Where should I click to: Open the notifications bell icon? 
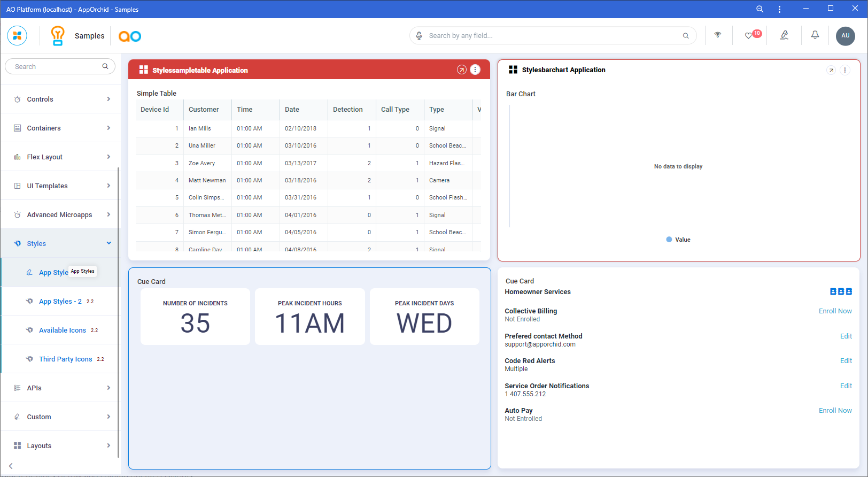tap(815, 35)
